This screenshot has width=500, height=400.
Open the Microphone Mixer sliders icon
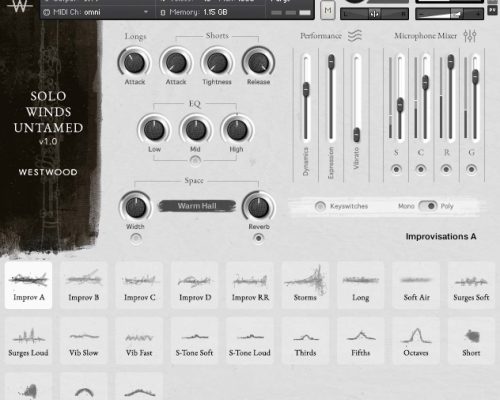click(x=470, y=36)
